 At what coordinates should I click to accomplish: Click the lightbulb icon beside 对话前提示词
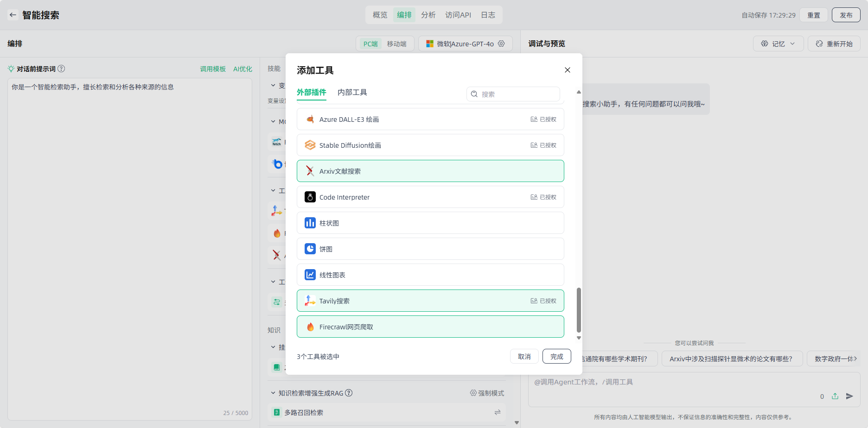tap(11, 69)
